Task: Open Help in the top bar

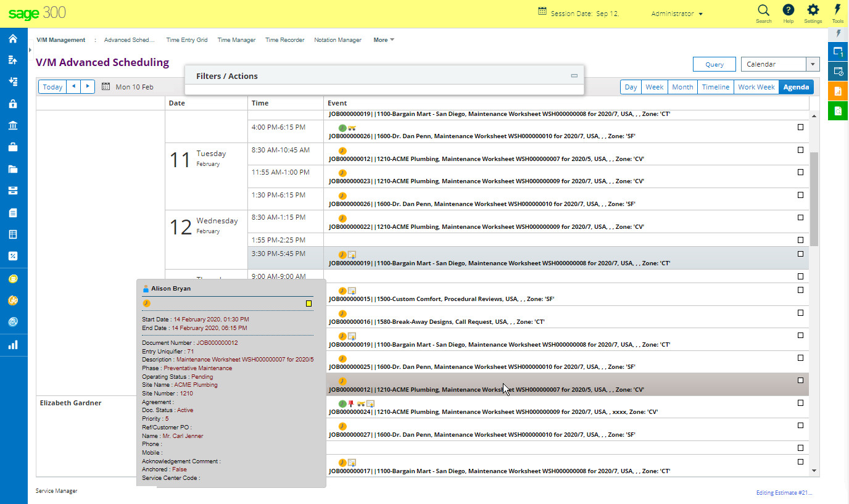Action: pyautogui.click(x=788, y=13)
